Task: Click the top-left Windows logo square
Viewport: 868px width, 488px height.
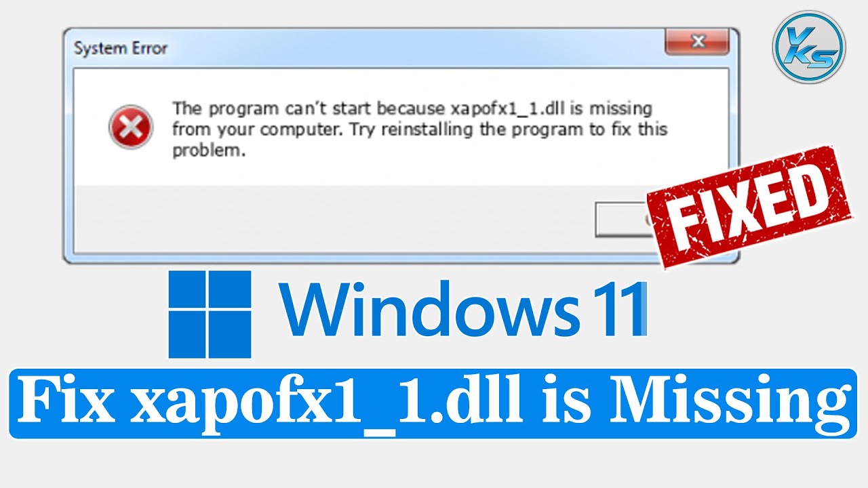Action: [x=188, y=291]
